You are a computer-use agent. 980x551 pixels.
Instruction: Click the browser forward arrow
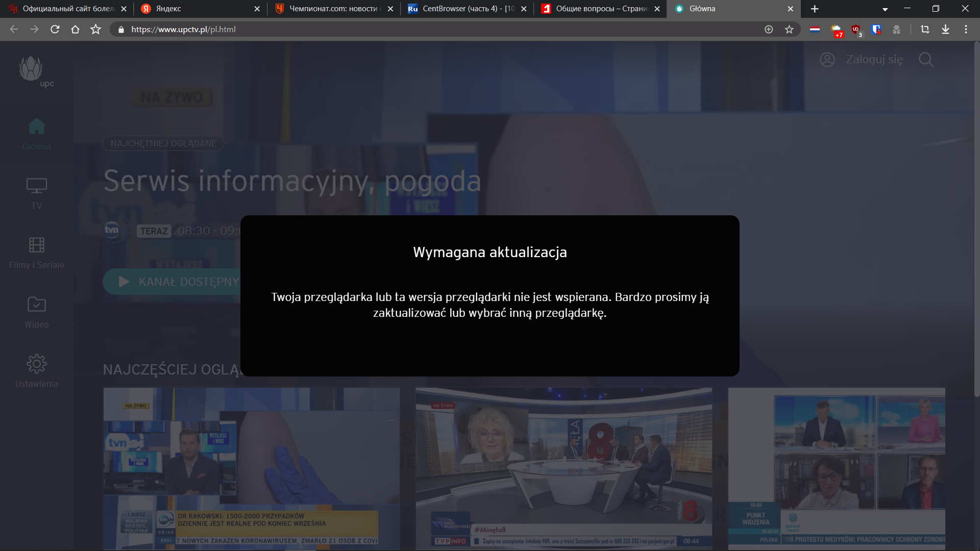(34, 30)
